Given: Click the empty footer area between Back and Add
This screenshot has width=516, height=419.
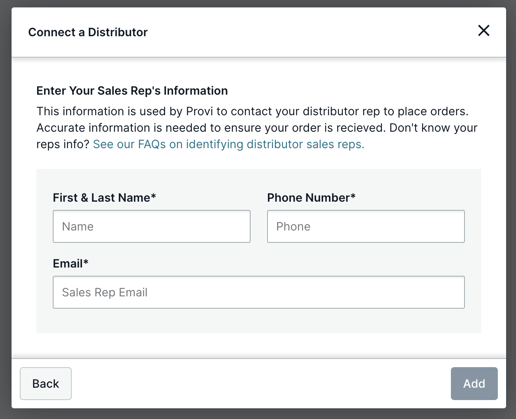Looking at the screenshot, I should 261,383.
